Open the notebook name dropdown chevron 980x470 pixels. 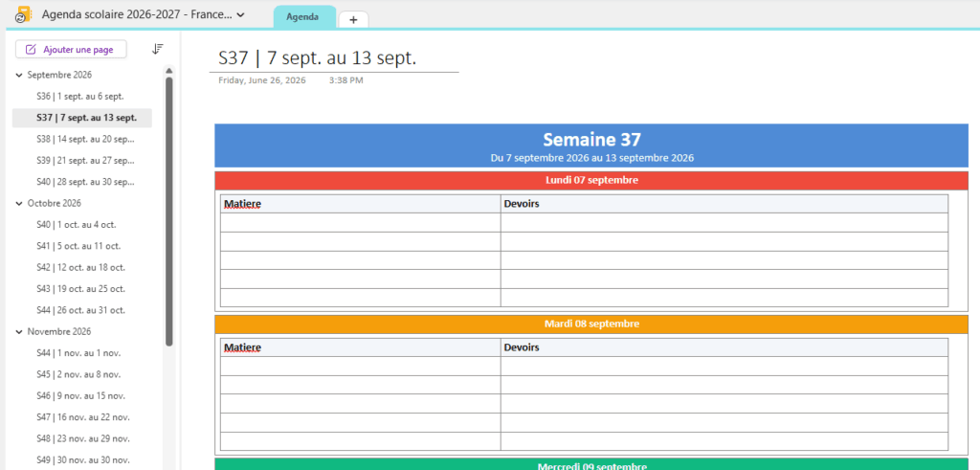click(x=241, y=14)
